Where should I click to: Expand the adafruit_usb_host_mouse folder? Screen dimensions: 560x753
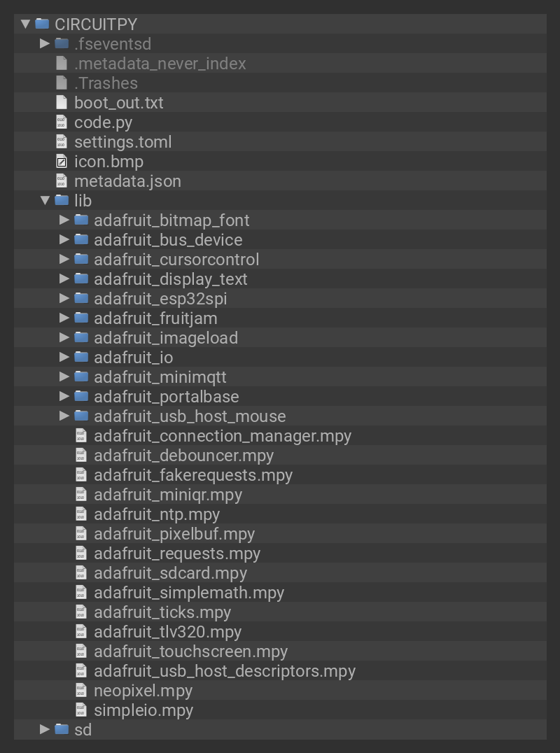64,416
